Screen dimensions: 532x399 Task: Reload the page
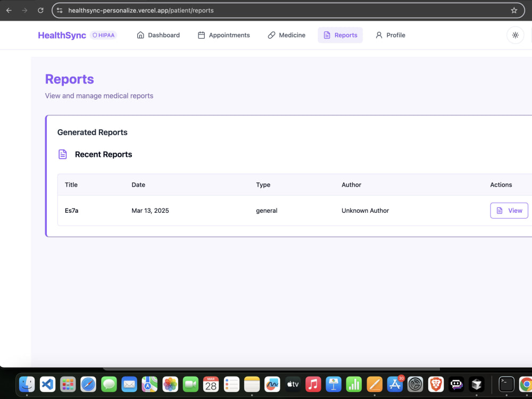coord(40,11)
